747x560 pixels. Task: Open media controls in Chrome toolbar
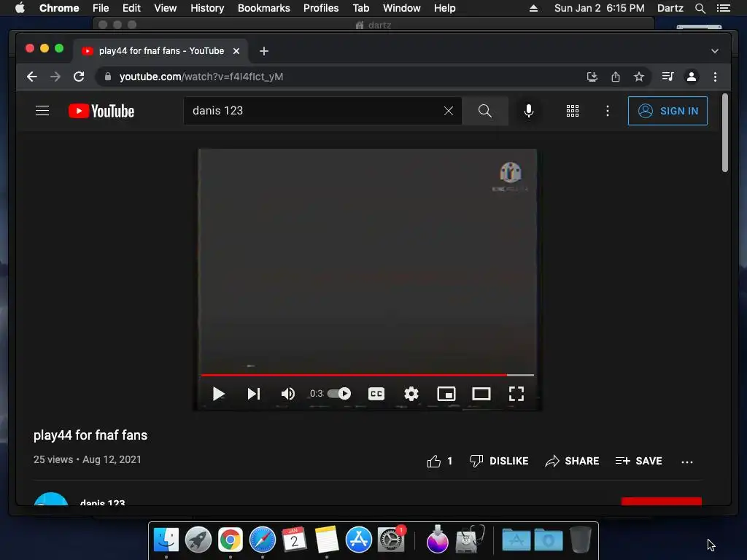(x=668, y=77)
